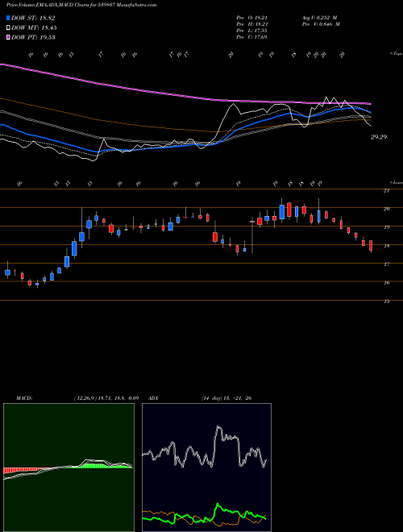Screen dimensions: 403x532
Task: Click the 20 price axis label
Action: [386, 209]
